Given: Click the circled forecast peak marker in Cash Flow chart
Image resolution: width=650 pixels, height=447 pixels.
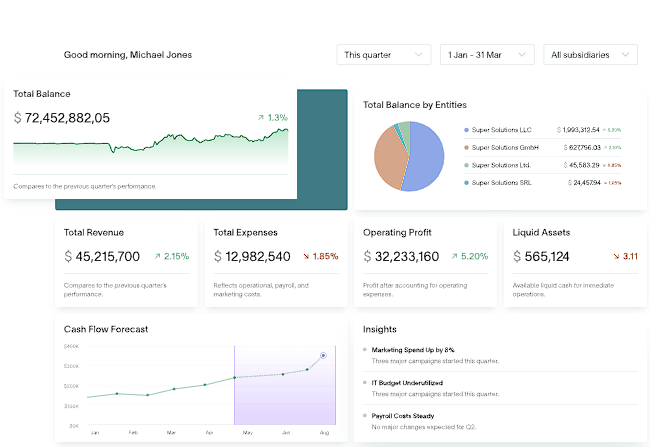Looking at the screenshot, I should [x=323, y=355].
